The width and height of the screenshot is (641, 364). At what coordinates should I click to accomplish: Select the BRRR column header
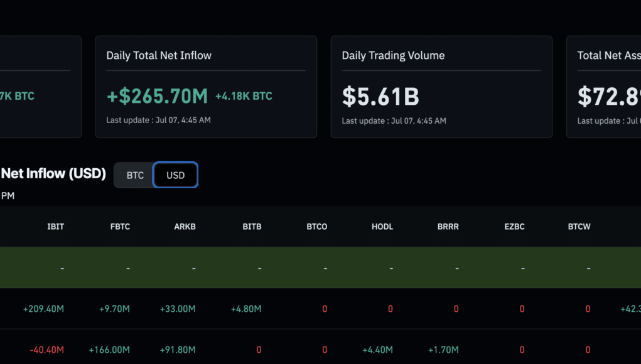[448, 227]
